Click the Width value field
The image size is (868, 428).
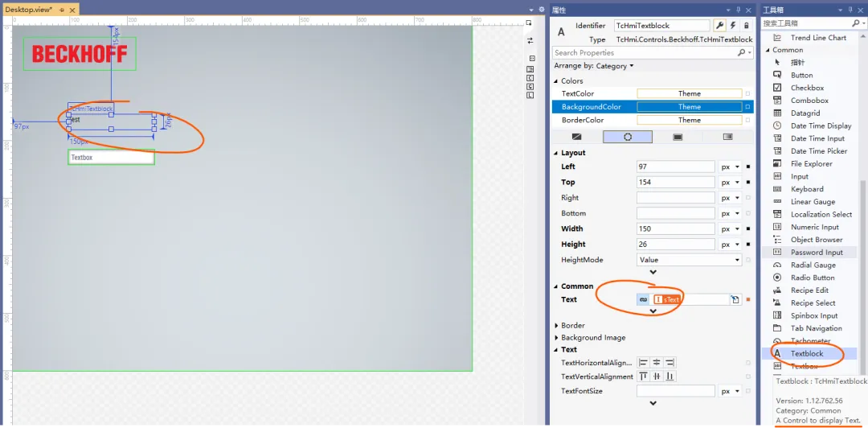676,229
